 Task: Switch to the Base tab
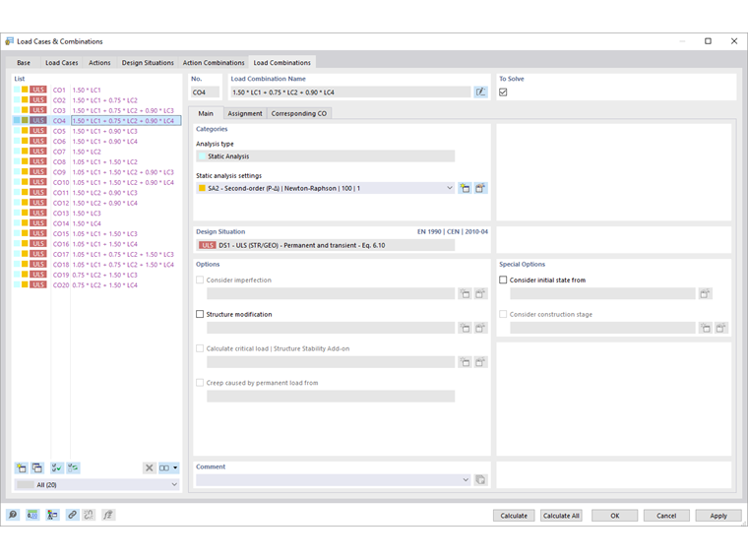point(24,62)
